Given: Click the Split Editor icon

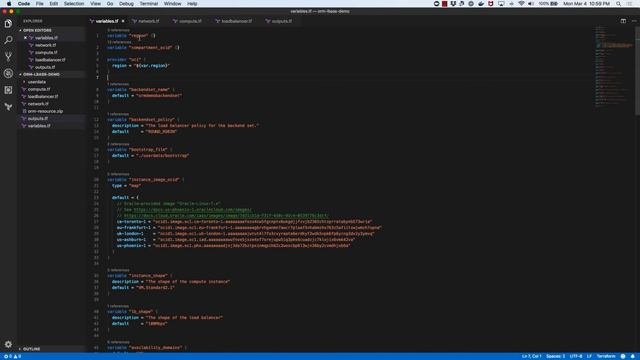Looking at the screenshot, I should (x=623, y=21).
